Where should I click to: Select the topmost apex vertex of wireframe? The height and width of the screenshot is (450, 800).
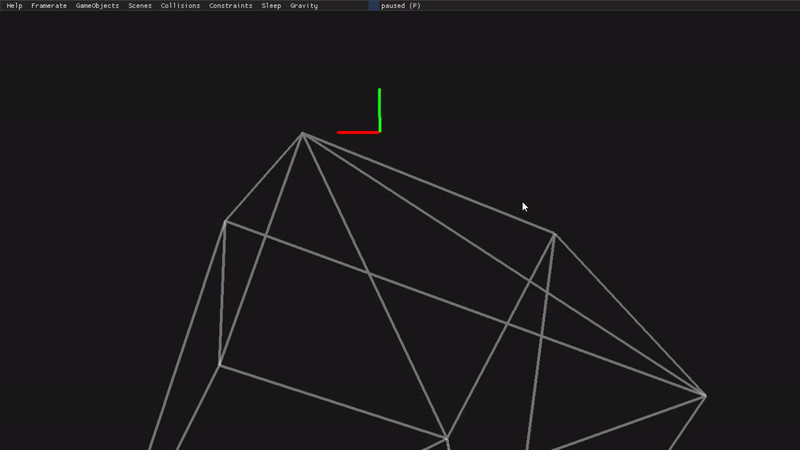303,133
